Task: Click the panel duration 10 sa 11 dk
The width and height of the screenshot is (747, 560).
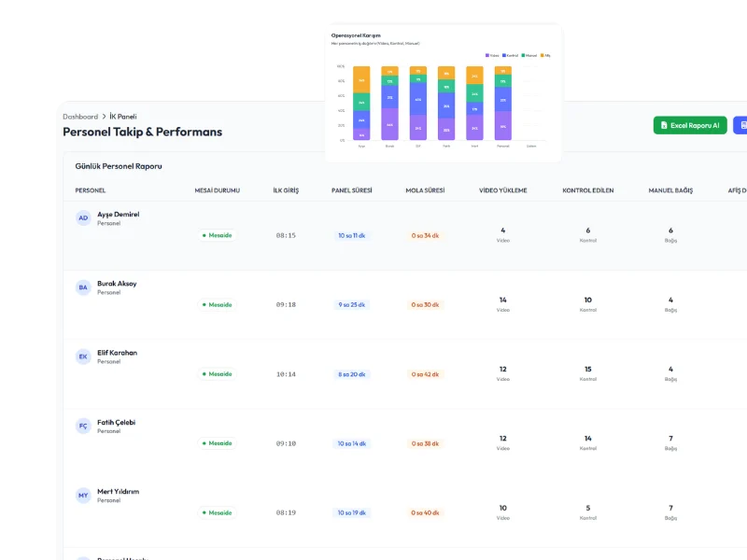Action: pos(352,236)
